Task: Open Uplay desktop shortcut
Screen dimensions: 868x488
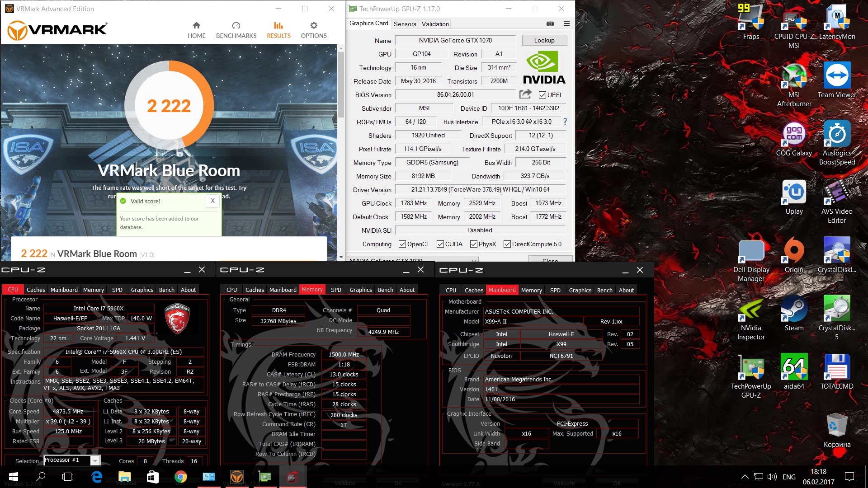Action: click(x=794, y=197)
